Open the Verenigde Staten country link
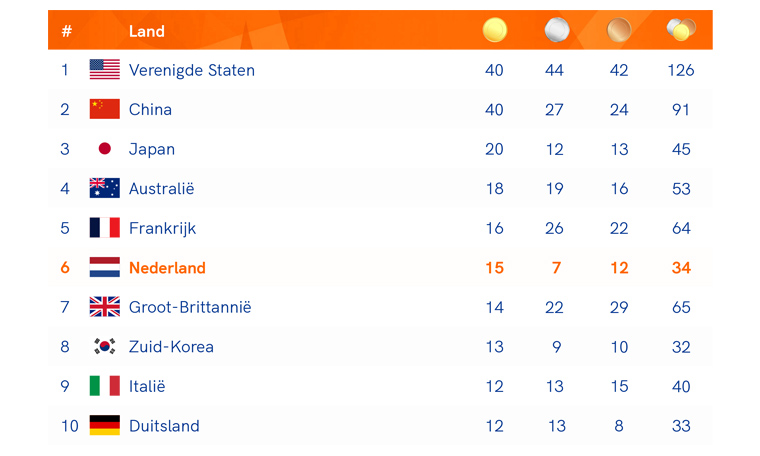760x456 pixels. click(x=191, y=70)
